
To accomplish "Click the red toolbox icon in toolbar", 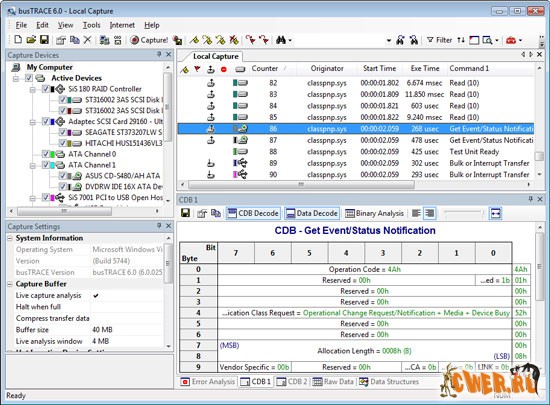I will [511, 40].
